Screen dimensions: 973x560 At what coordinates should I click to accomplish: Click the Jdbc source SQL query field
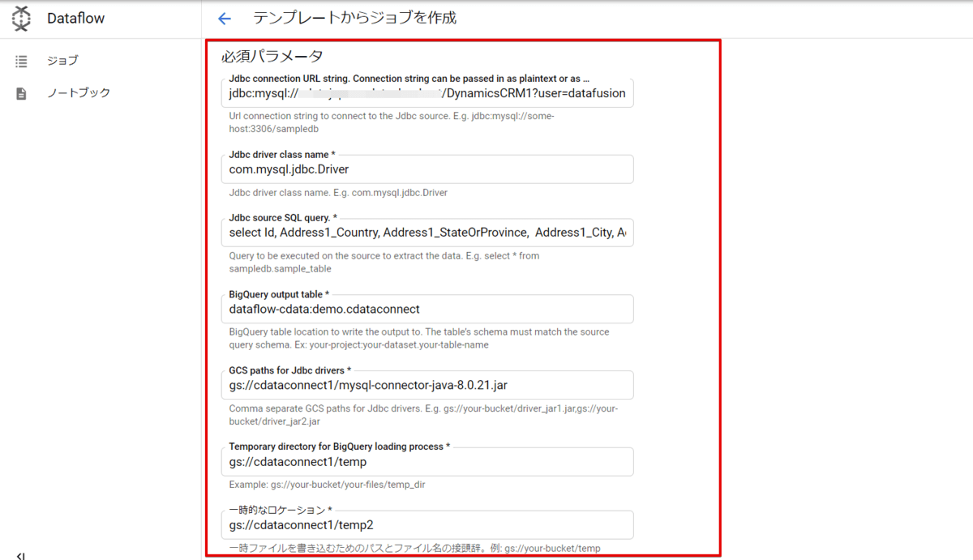(x=427, y=232)
